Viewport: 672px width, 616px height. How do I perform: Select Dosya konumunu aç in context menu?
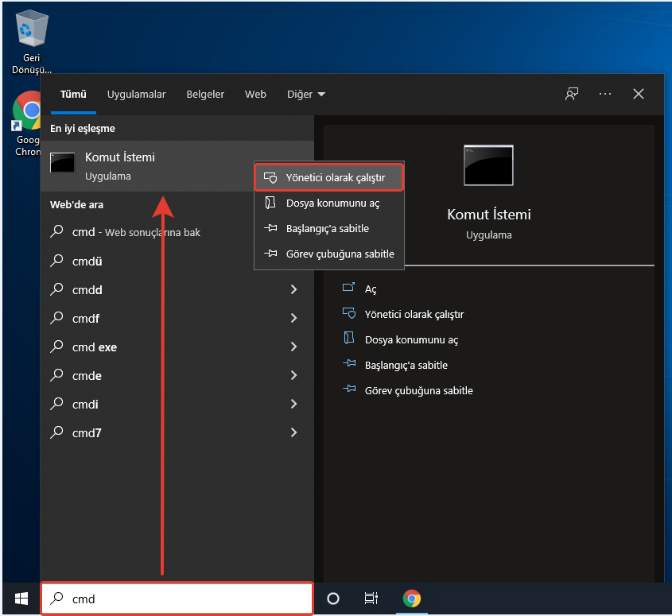(x=332, y=203)
